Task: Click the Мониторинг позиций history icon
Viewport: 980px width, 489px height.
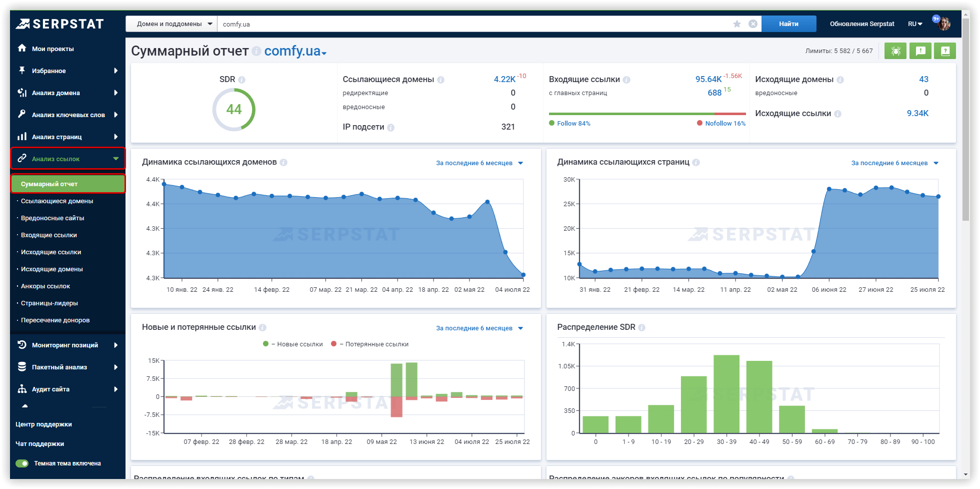Action: coord(21,344)
